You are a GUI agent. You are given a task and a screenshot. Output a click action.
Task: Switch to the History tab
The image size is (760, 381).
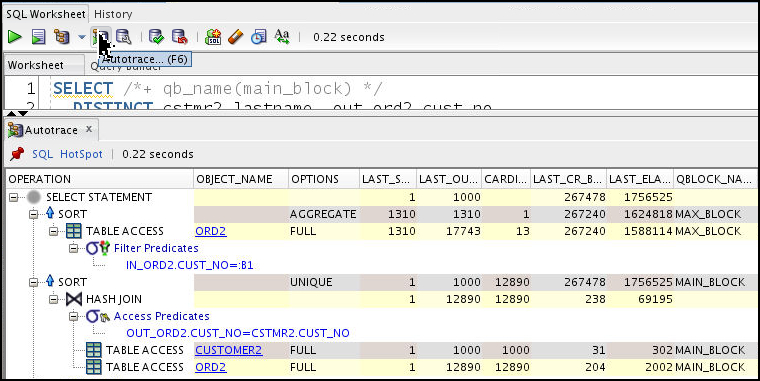[113, 14]
